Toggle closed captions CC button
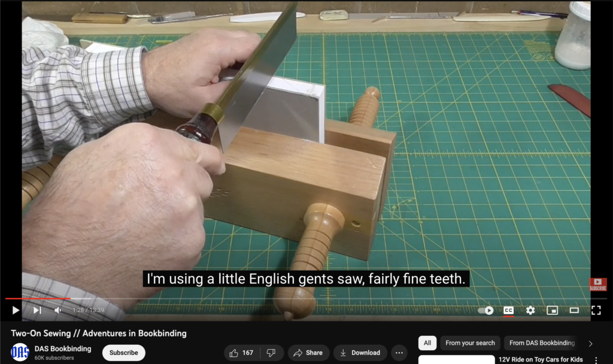The width and height of the screenshot is (613, 364). coord(508,311)
